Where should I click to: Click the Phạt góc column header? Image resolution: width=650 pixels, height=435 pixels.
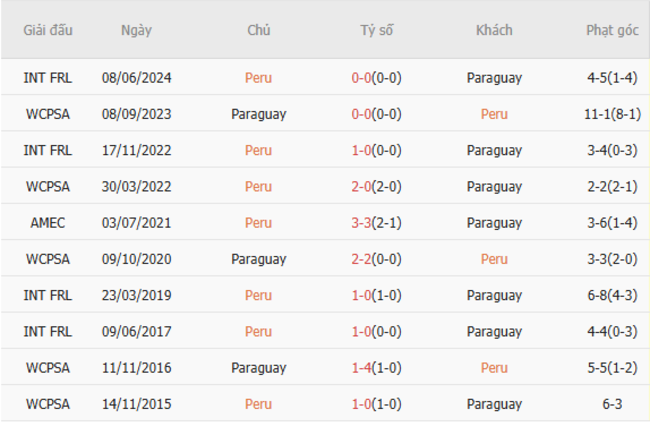[x=612, y=30]
